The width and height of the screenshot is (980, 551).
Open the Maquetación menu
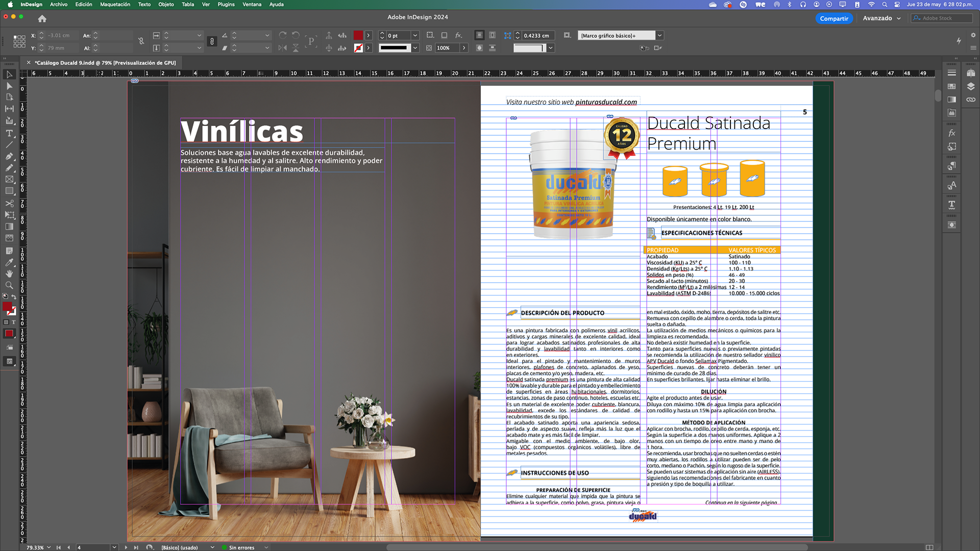tap(115, 5)
